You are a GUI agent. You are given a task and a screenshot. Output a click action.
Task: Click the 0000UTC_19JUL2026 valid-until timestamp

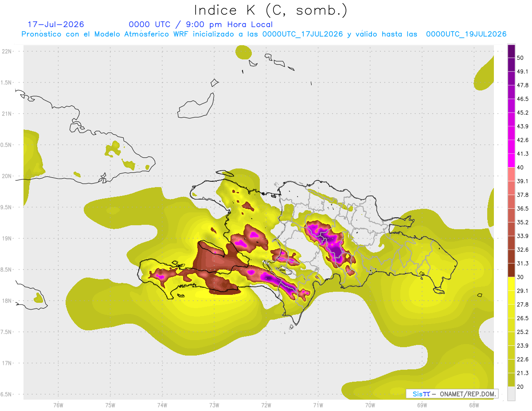[466, 34]
